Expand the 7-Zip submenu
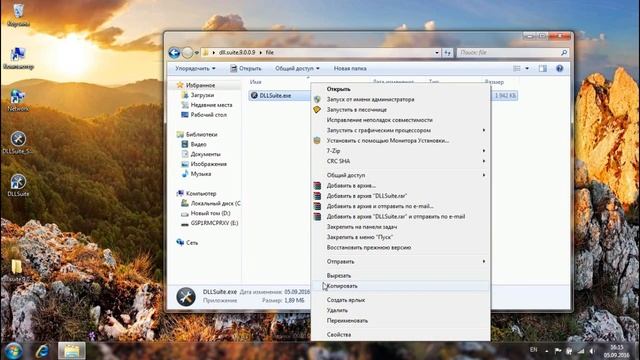The height and width of the screenshot is (360, 640). [400, 151]
